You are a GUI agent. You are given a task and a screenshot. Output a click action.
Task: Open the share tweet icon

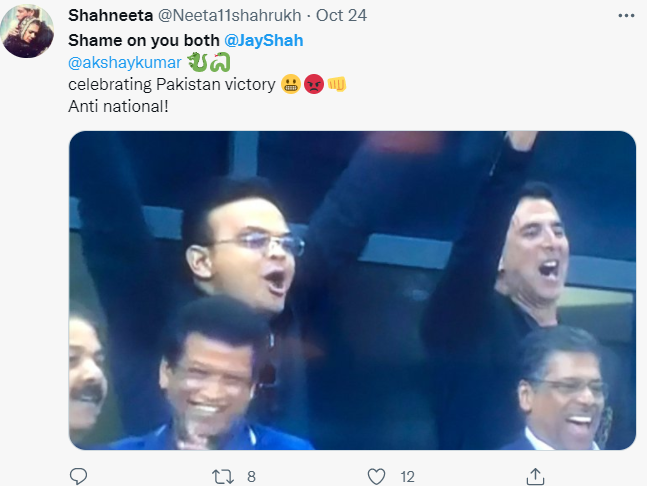click(535, 476)
